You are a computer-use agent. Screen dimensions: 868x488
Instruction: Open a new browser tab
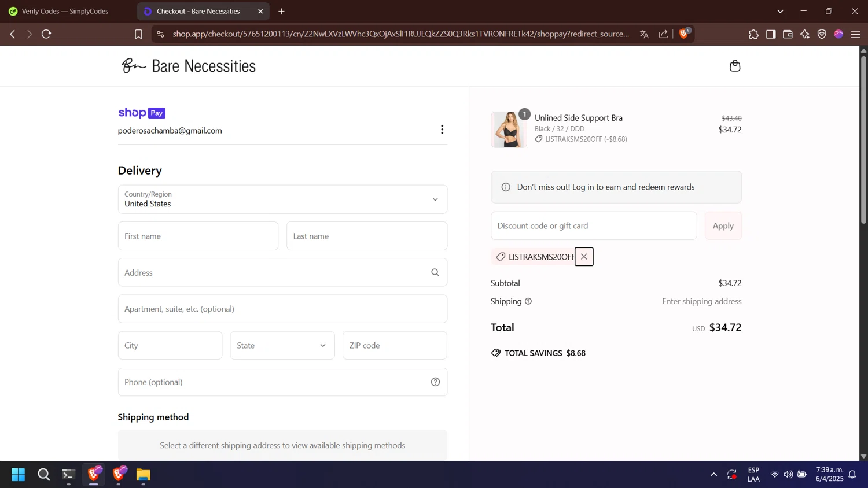[x=281, y=11]
